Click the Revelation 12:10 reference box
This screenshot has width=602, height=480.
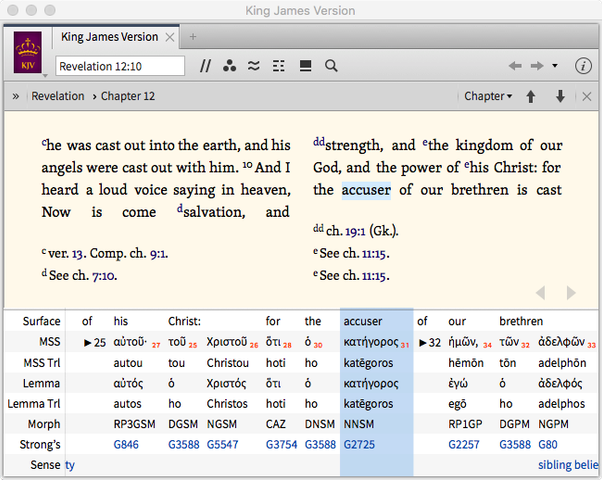coord(120,66)
